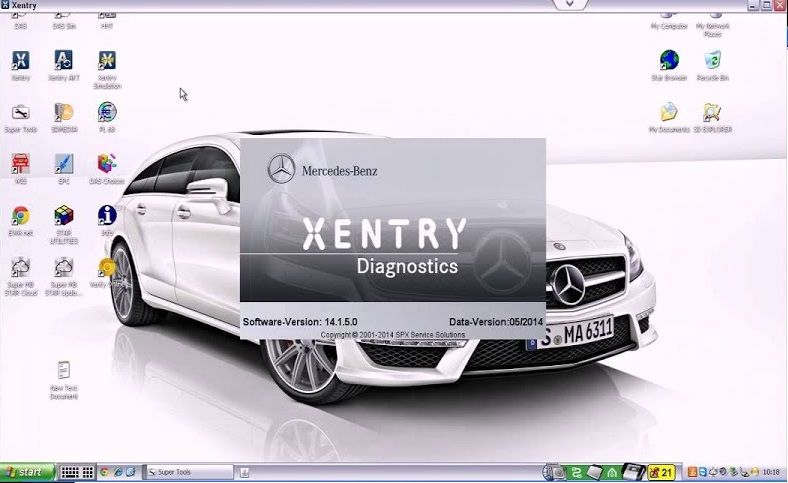Image resolution: width=788 pixels, height=483 pixels.
Task: Launch Chrome from the quick launch bar
Action: pos(105,472)
